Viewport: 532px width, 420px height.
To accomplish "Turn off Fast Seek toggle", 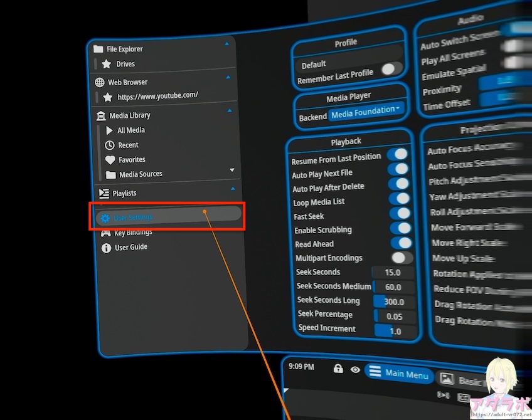I will click(x=400, y=214).
